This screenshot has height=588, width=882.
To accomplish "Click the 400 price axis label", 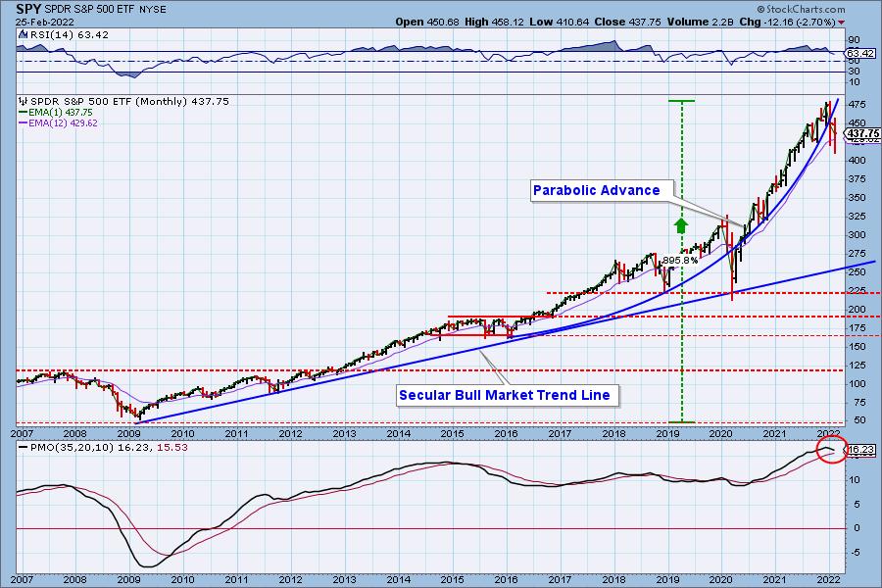I will [x=857, y=161].
